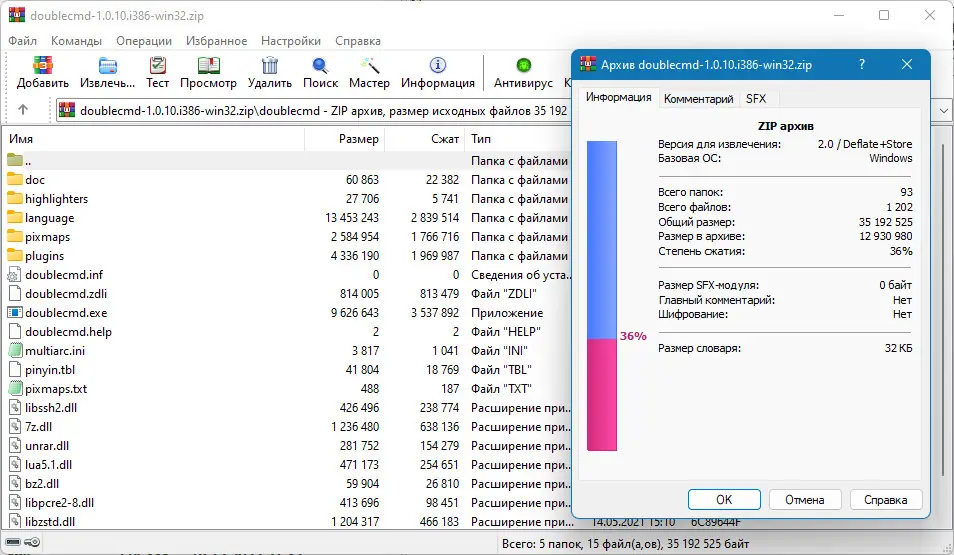Image resolution: width=954 pixels, height=555 pixels.
Task: Go up one folder level arrow
Action: 23,110
